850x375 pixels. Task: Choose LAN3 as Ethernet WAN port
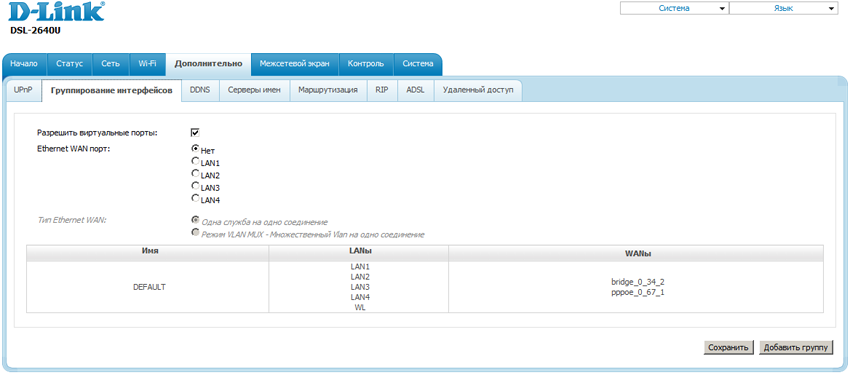[195, 186]
